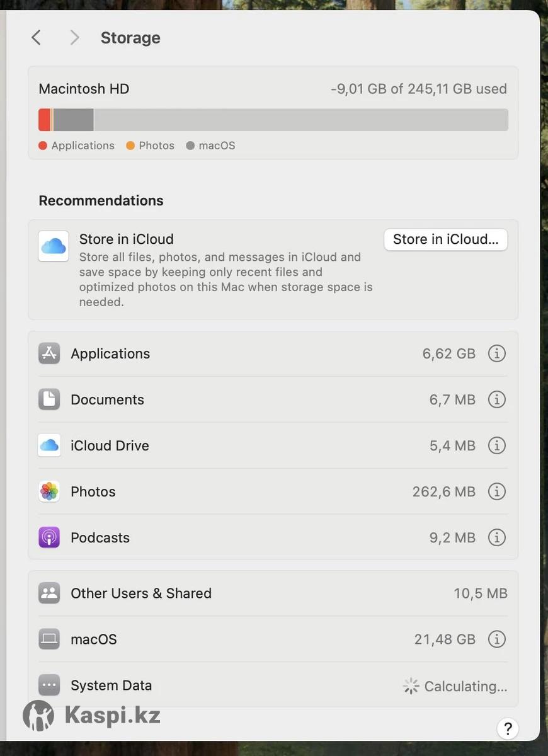Click the Documents page icon
This screenshot has height=756, width=548.
click(49, 399)
